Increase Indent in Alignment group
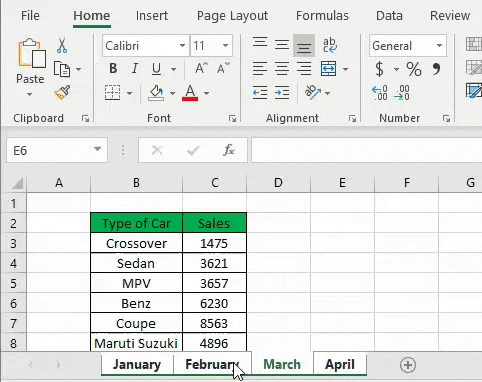Viewport: 482px width, 382px height. pos(282,93)
